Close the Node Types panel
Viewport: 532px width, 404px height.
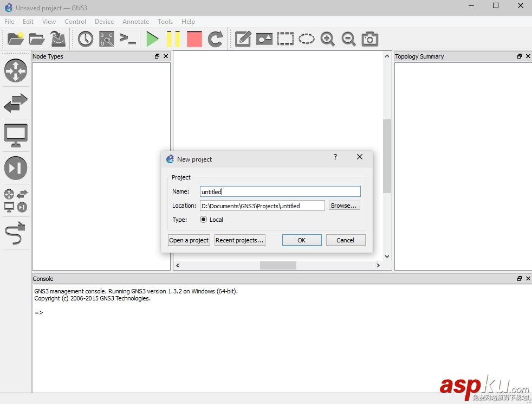tap(166, 56)
